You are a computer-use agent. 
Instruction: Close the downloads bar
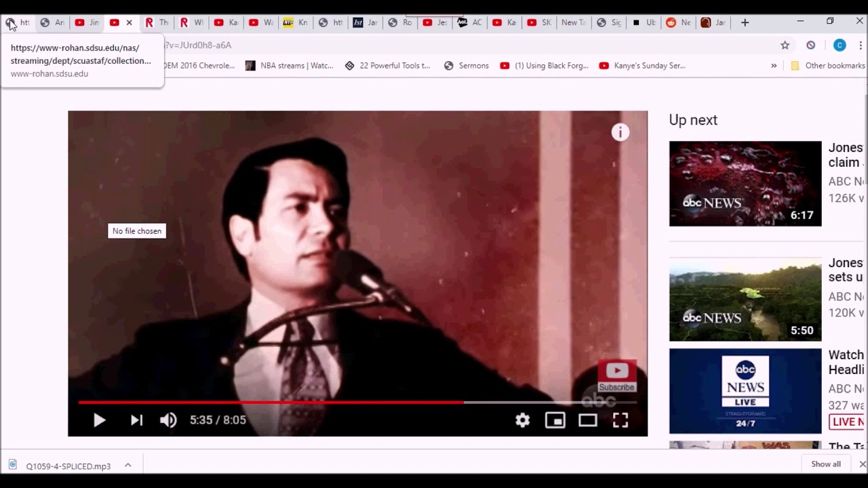pos(862,464)
